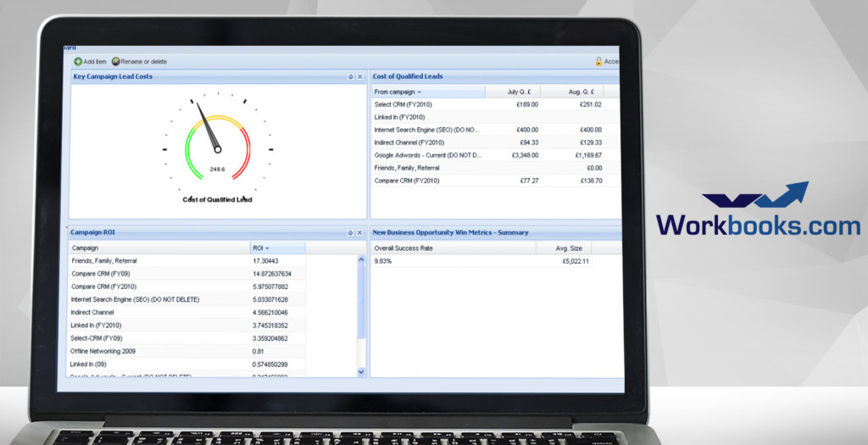Click the 4.566210046 ROI value
This screenshot has height=445, width=868.
270,312
